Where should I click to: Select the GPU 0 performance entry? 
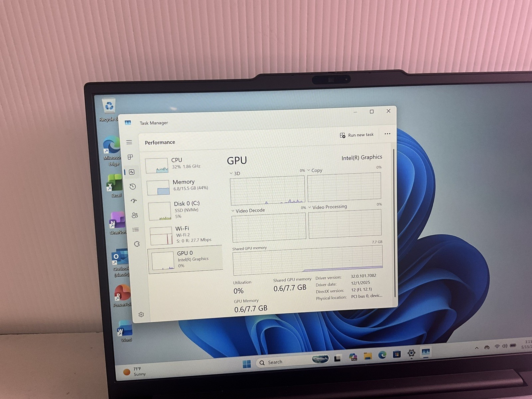point(185,259)
